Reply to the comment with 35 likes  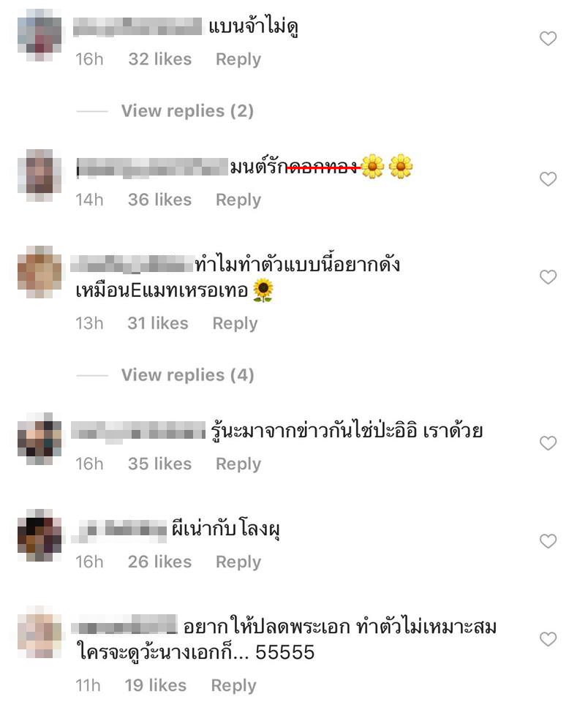tap(238, 464)
